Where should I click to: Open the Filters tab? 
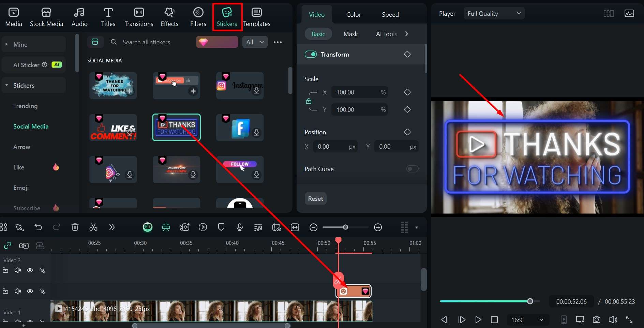pos(198,17)
